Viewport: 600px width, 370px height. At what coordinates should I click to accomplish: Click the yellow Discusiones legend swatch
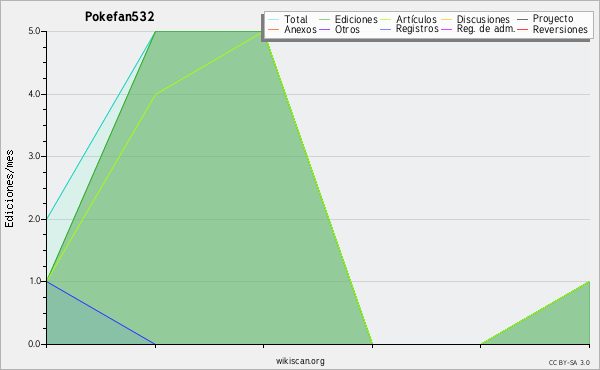447,20
